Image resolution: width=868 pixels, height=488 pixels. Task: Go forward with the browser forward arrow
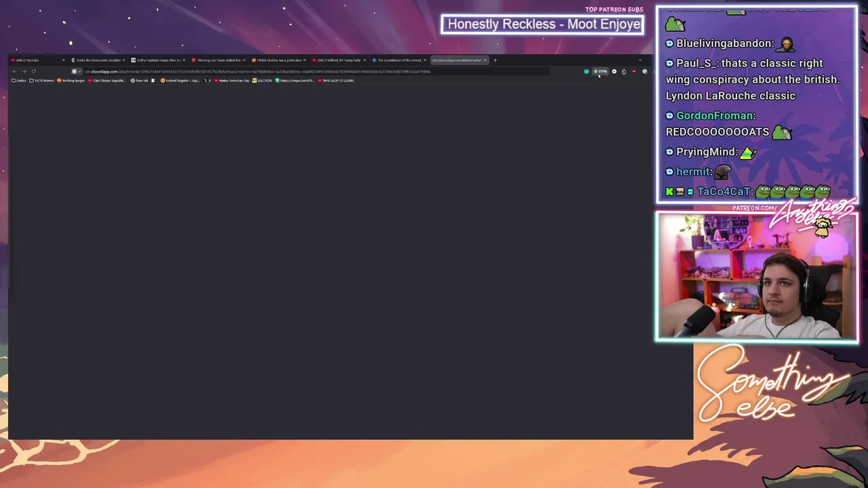[x=24, y=71]
